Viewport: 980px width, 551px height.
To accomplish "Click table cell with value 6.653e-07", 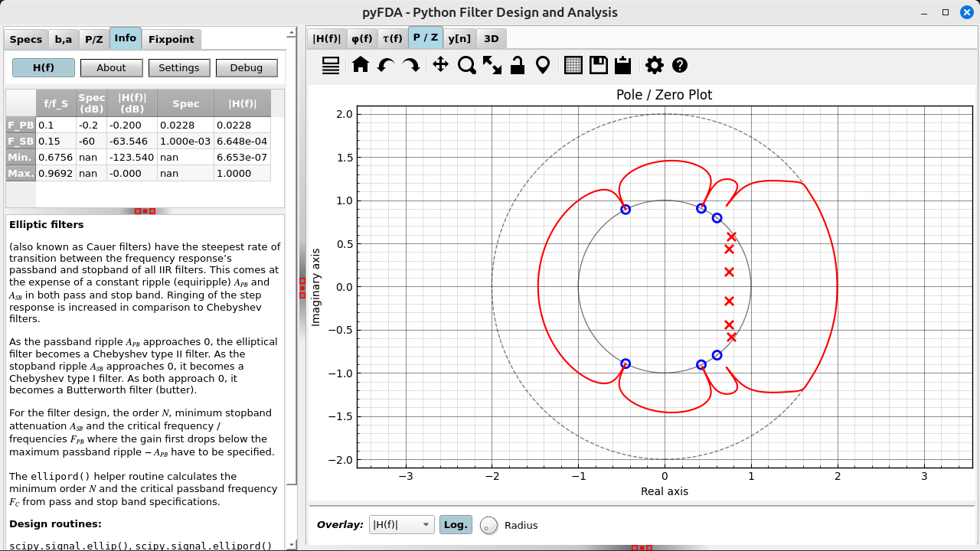I will (x=243, y=157).
